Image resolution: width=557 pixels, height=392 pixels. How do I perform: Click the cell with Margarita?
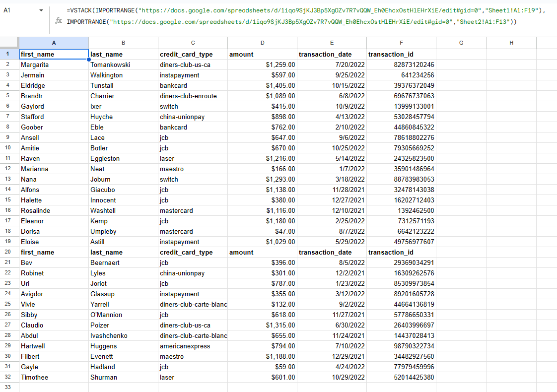[54, 65]
